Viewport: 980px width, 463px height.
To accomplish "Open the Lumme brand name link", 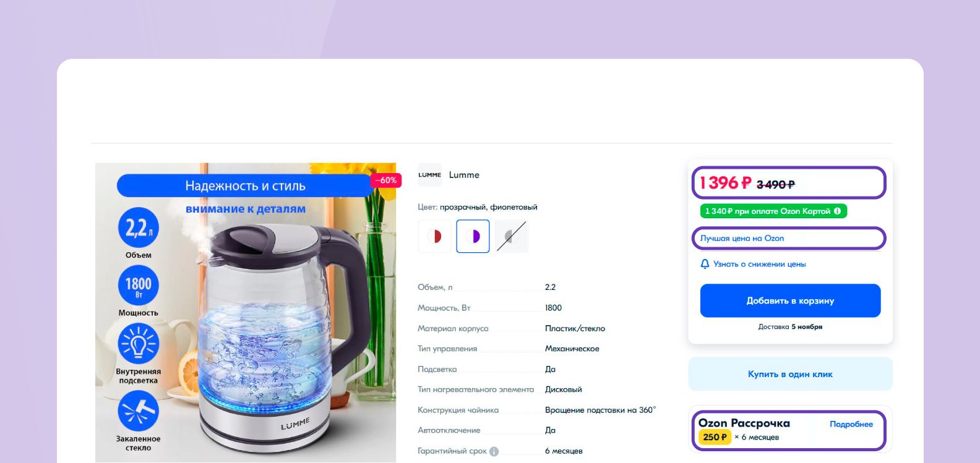I will (x=464, y=175).
